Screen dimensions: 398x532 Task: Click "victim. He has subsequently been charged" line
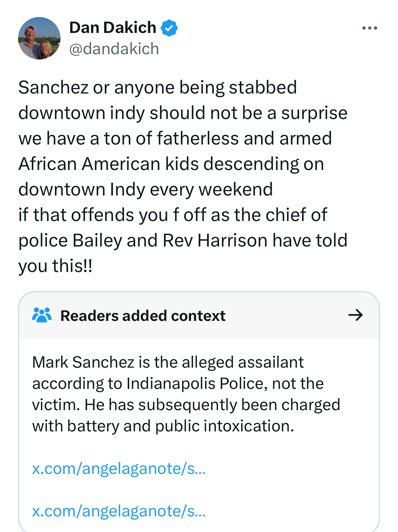point(186,405)
